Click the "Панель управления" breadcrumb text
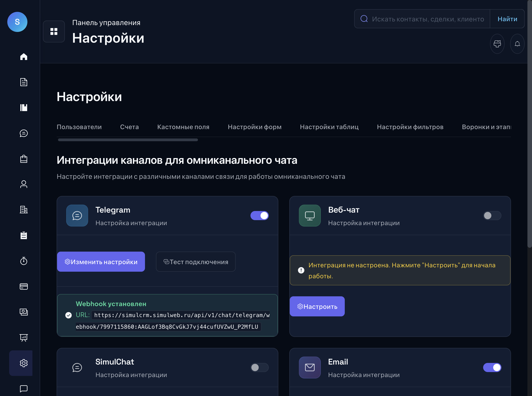The width and height of the screenshot is (532, 396). tap(106, 23)
